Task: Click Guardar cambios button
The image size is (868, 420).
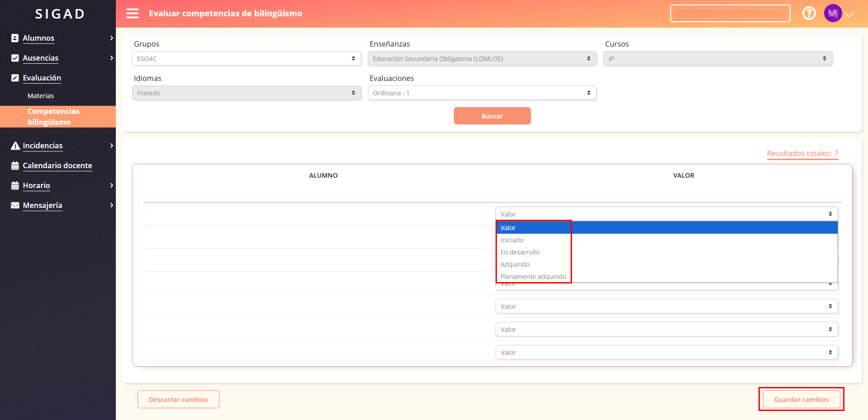Action: (801, 400)
